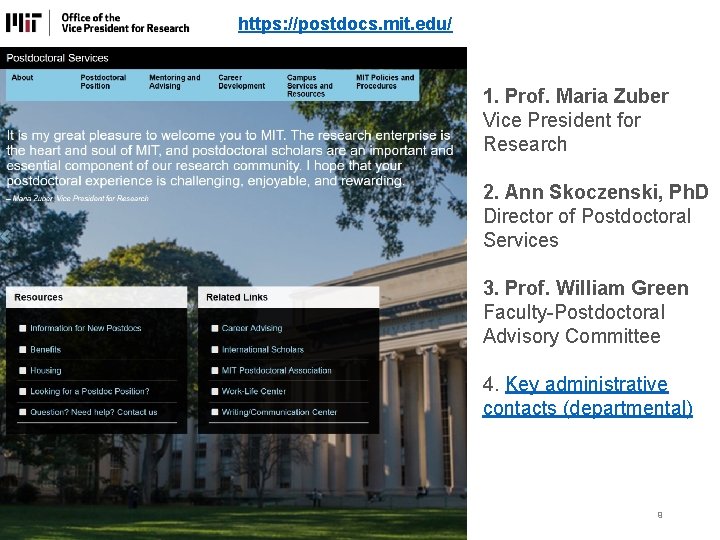The width and height of the screenshot is (720, 540).
Task: Open the Postdoctoral Position menu
Action: (103, 82)
